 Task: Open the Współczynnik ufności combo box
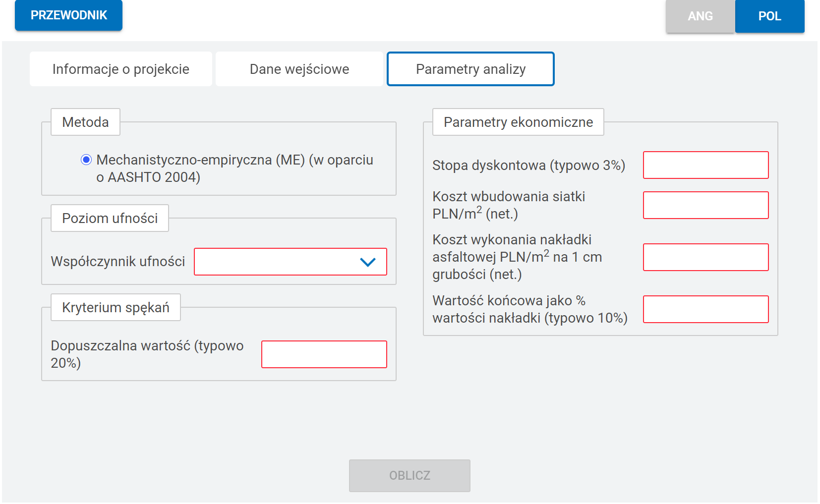click(290, 262)
